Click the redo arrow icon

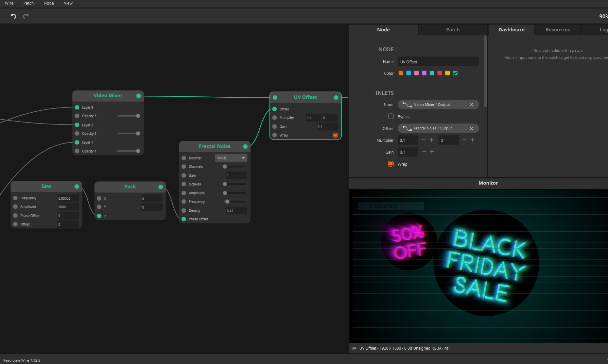(x=26, y=16)
